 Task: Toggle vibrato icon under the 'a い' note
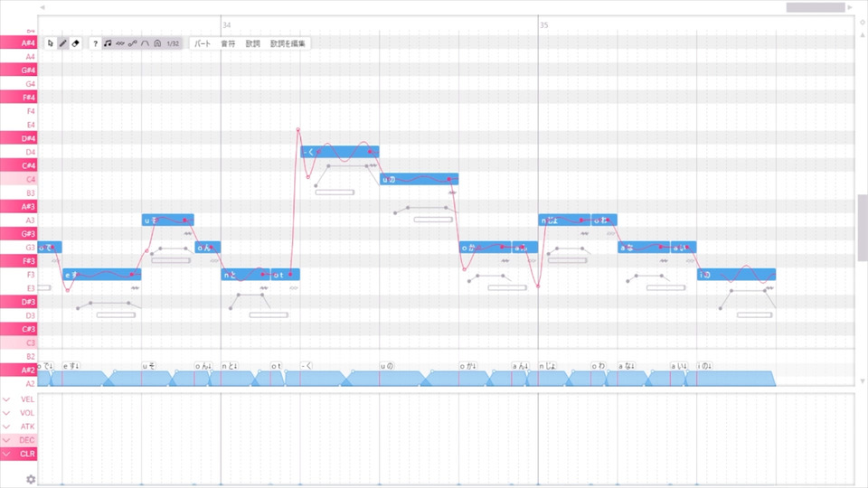[690, 260]
